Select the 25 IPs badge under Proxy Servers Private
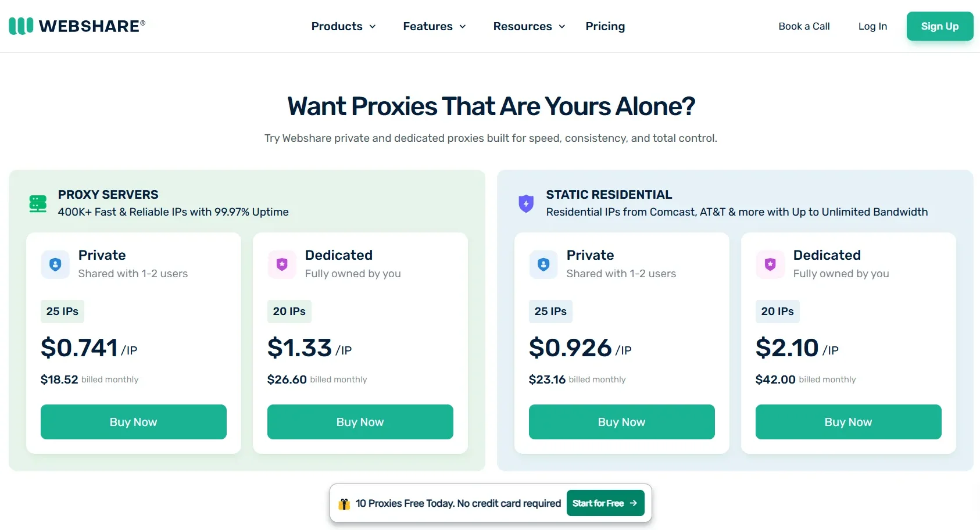Screen dimensions: 980x530 62,311
